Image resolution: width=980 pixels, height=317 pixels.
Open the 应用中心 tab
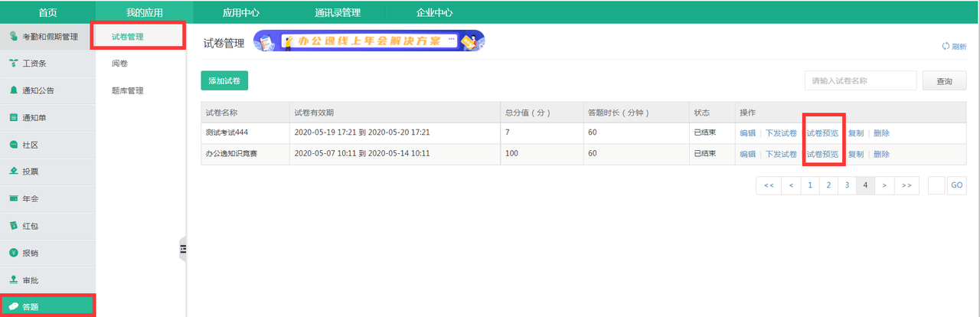click(241, 12)
